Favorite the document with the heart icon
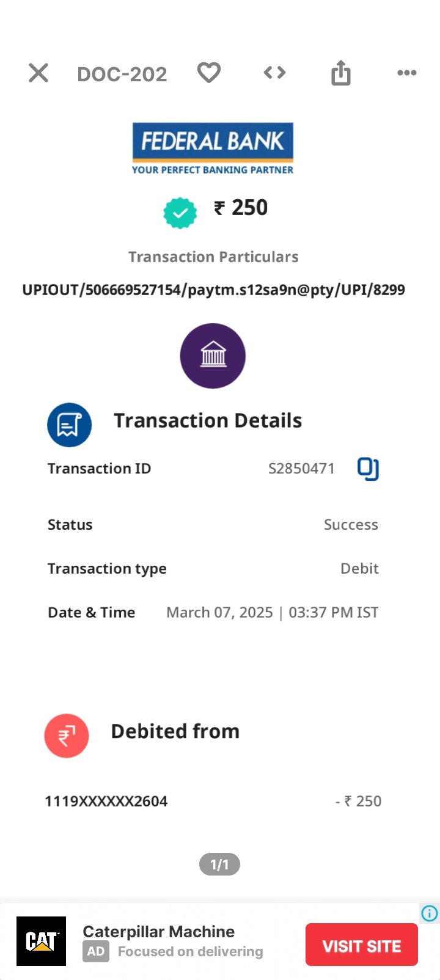 (x=208, y=73)
